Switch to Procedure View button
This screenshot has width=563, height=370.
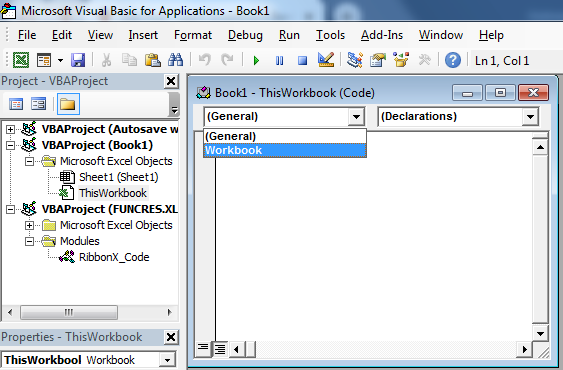203,348
